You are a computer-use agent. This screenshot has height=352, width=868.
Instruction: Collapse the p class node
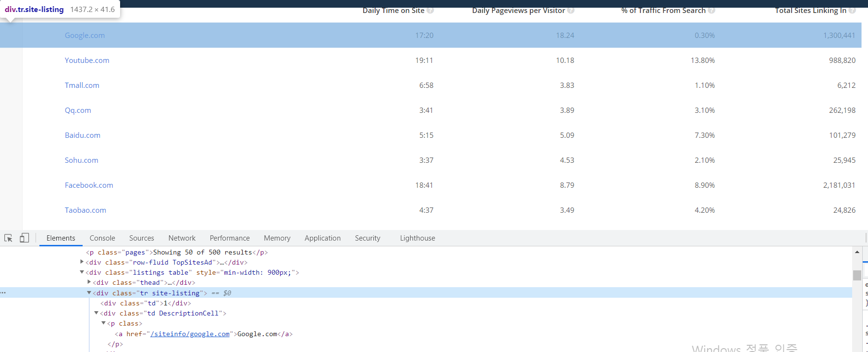(x=104, y=323)
